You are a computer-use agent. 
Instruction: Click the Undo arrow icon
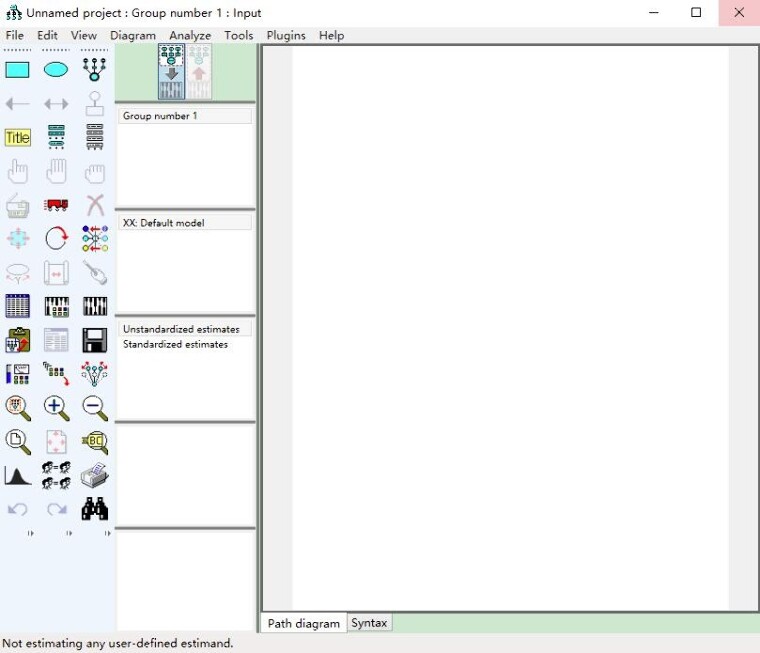pyautogui.click(x=18, y=509)
